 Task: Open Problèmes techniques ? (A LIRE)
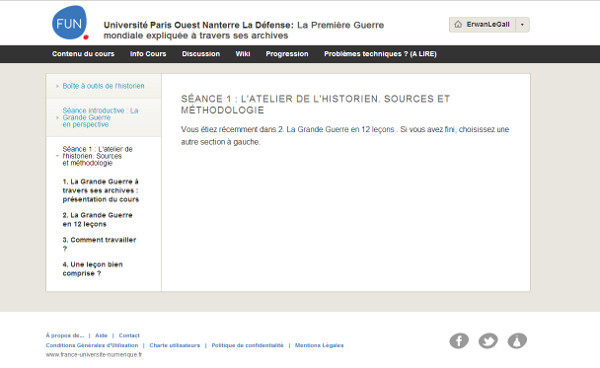[380, 54]
